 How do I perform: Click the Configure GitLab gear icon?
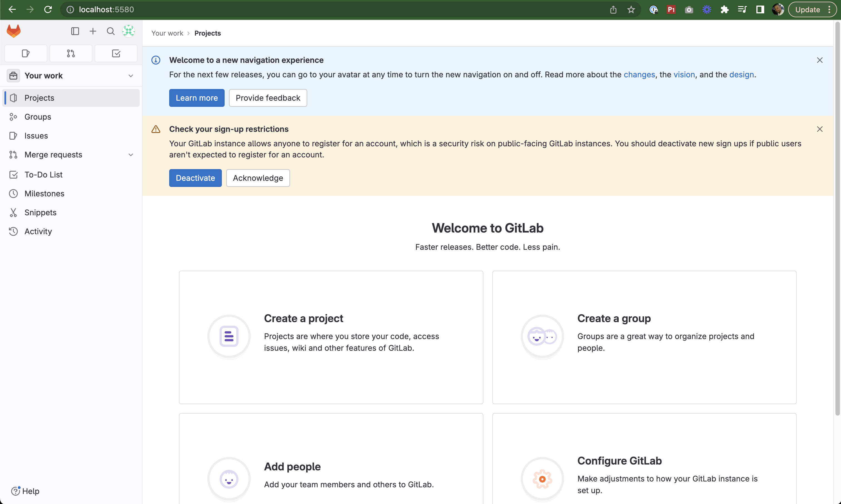click(542, 479)
